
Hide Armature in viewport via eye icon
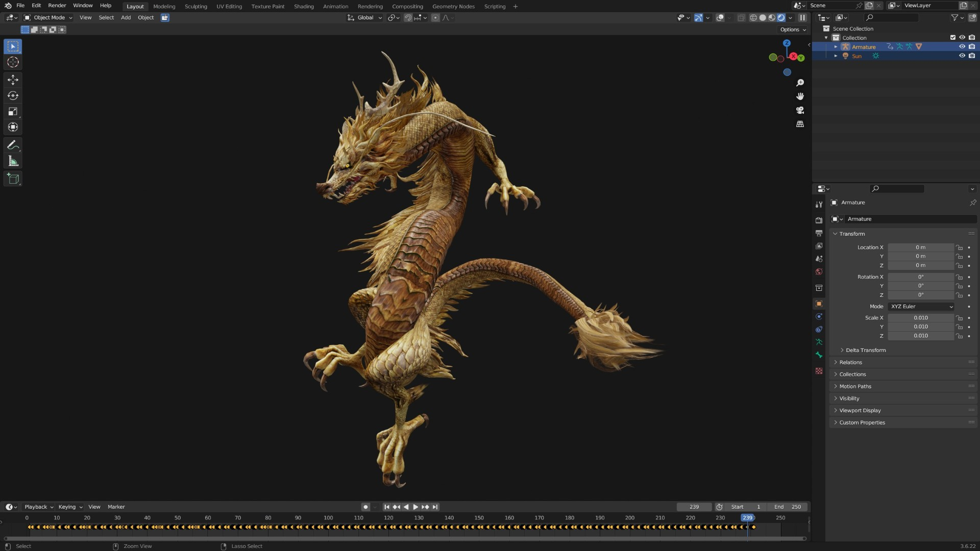(x=962, y=46)
